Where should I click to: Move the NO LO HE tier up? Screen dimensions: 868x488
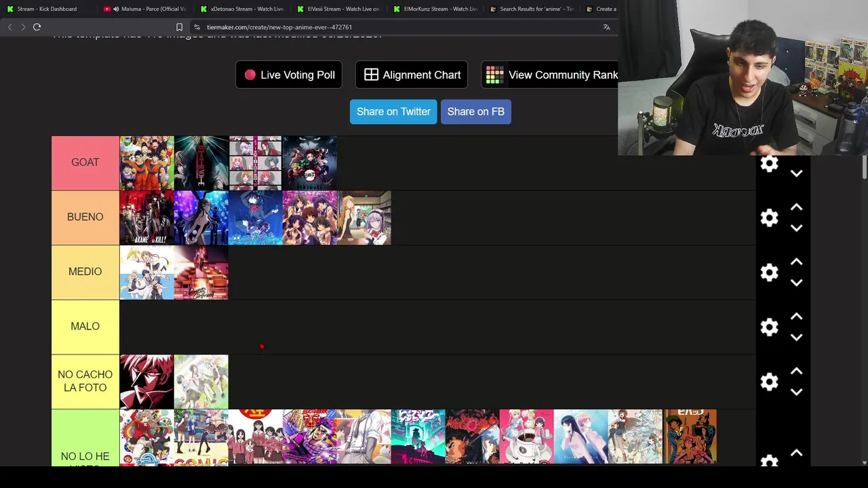797,453
